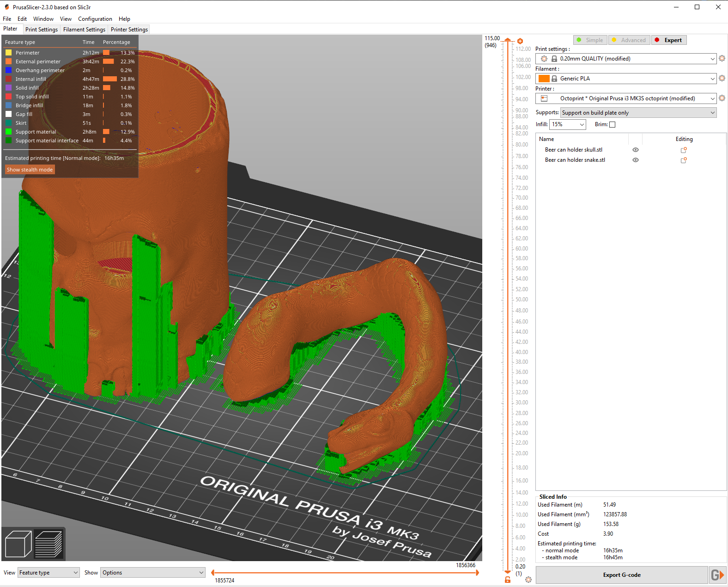Click the cog icon inside the Print settings preset
Image resolution: width=728 pixels, height=587 pixels.
coord(544,59)
